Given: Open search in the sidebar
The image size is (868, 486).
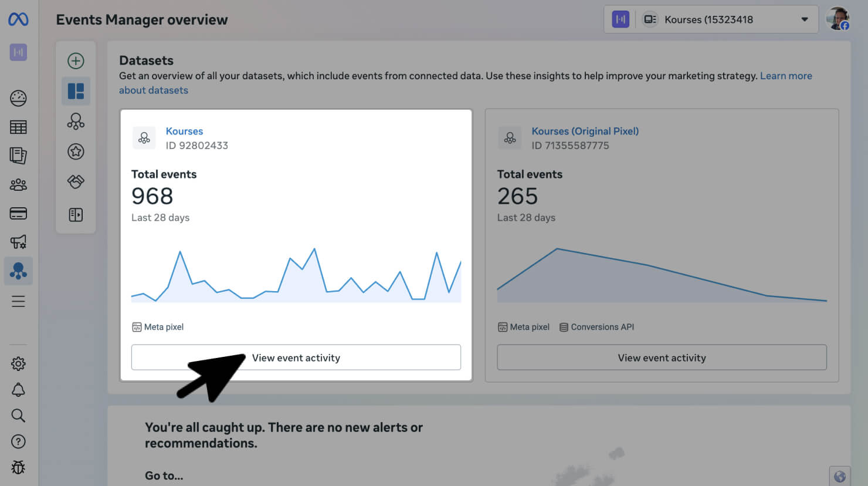Looking at the screenshot, I should [18, 416].
